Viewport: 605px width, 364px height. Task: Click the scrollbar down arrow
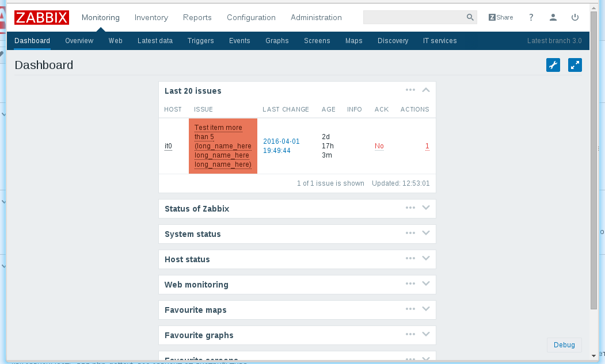[x=594, y=355]
